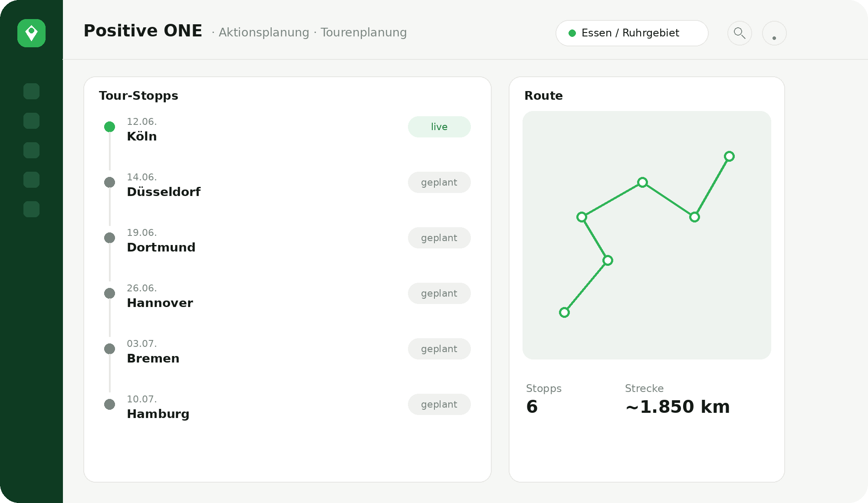Screen dimensions: 868x503
Task: Go to the Aktionsplanung breadcrumb
Action: click(x=264, y=33)
